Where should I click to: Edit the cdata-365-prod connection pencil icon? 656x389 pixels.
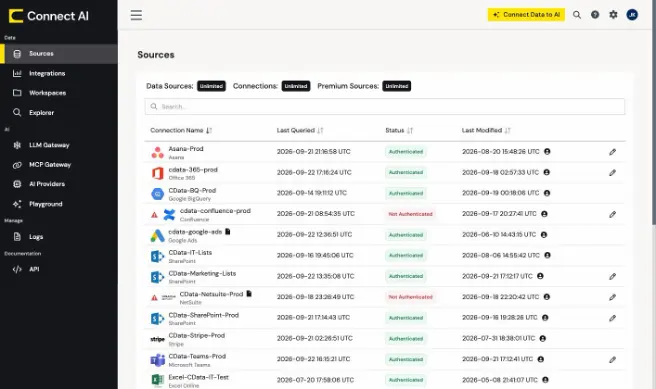[612, 172]
